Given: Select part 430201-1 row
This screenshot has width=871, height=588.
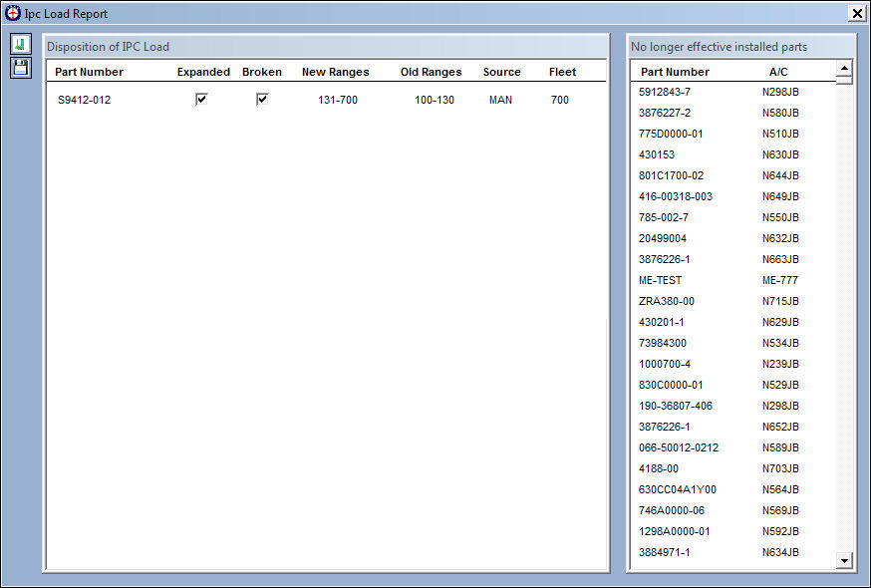Looking at the screenshot, I should click(x=733, y=322).
